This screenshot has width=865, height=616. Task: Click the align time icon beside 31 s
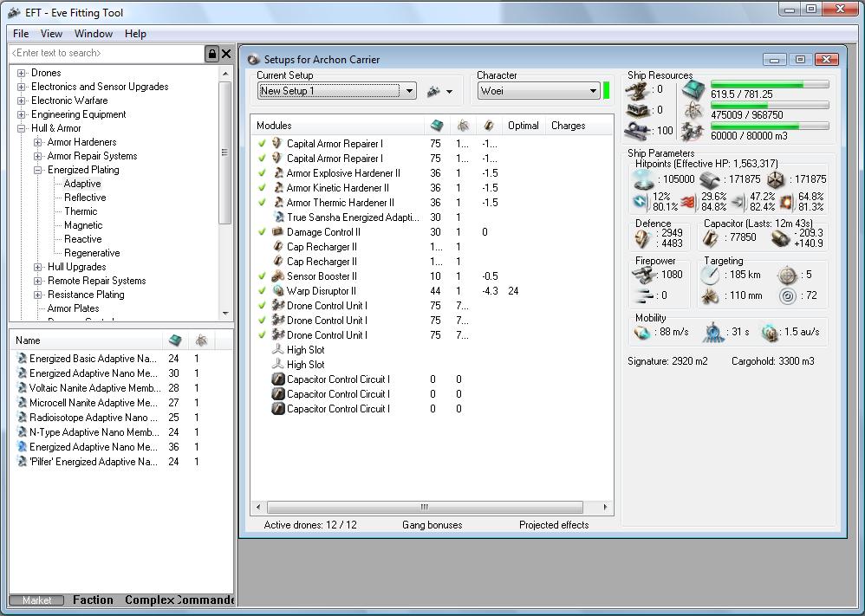tap(712, 332)
